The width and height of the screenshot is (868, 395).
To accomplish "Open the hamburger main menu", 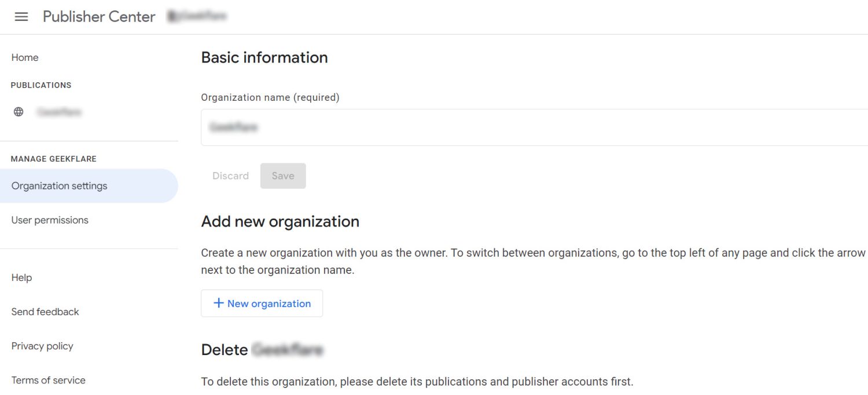I will (21, 17).
